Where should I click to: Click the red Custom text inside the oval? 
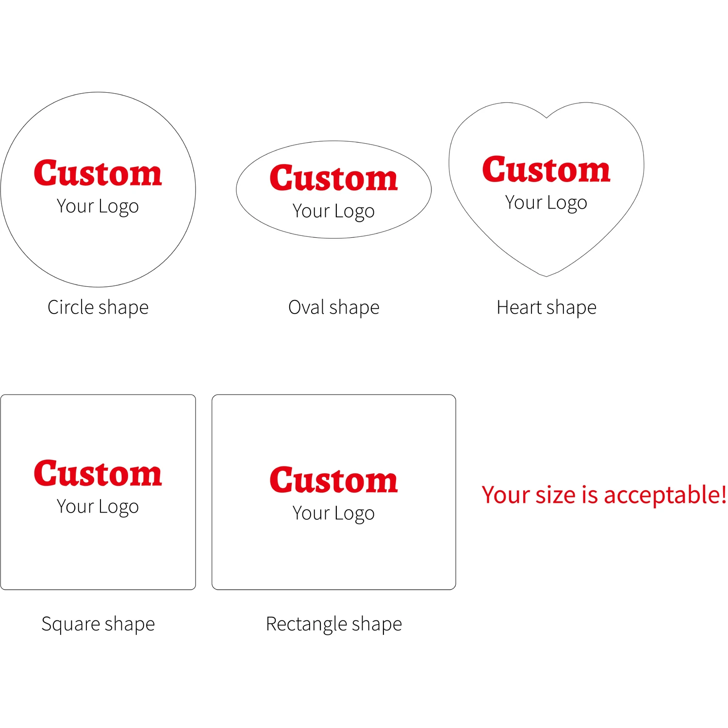[334, 178]
